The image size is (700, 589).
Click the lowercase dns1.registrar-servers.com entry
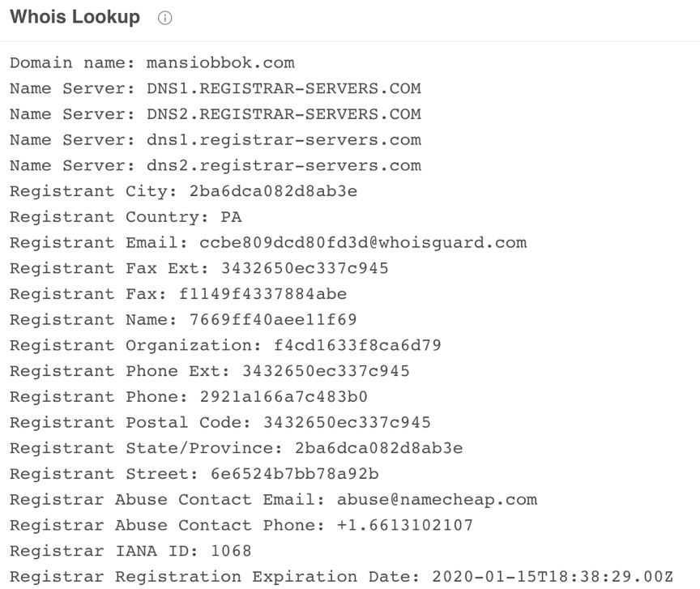pos(284,139)
